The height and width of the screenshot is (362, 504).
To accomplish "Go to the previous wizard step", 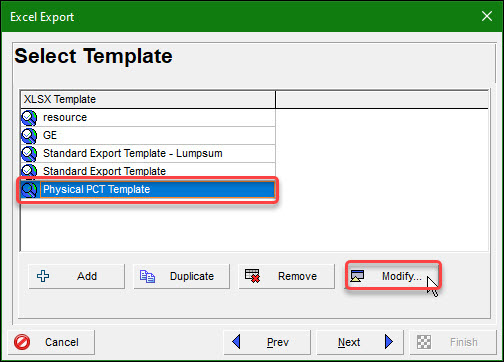I will 267,342.
